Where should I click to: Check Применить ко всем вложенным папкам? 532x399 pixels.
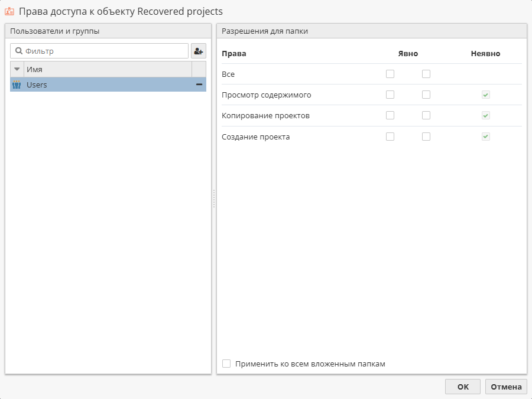(x=226, y=364)
